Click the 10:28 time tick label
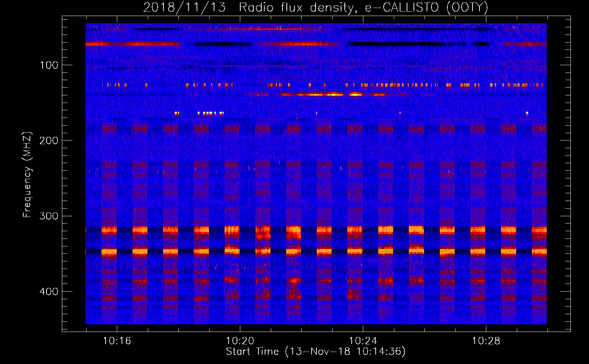This screenshot has height=364, width=589. (x=486, y=341)
